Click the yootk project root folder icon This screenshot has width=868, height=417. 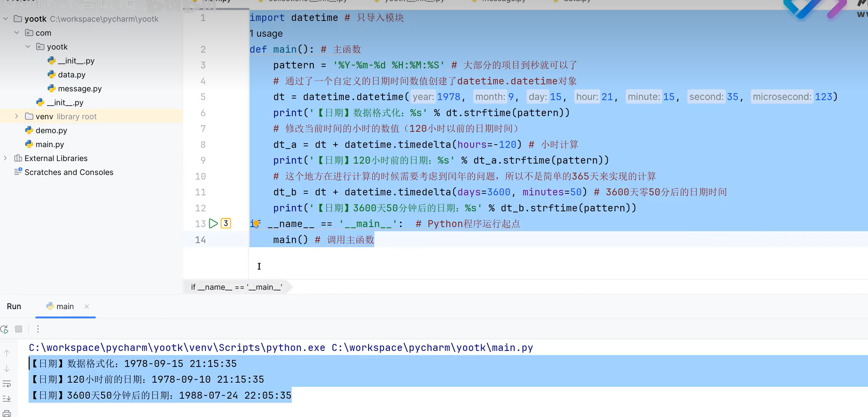[18, 19]
